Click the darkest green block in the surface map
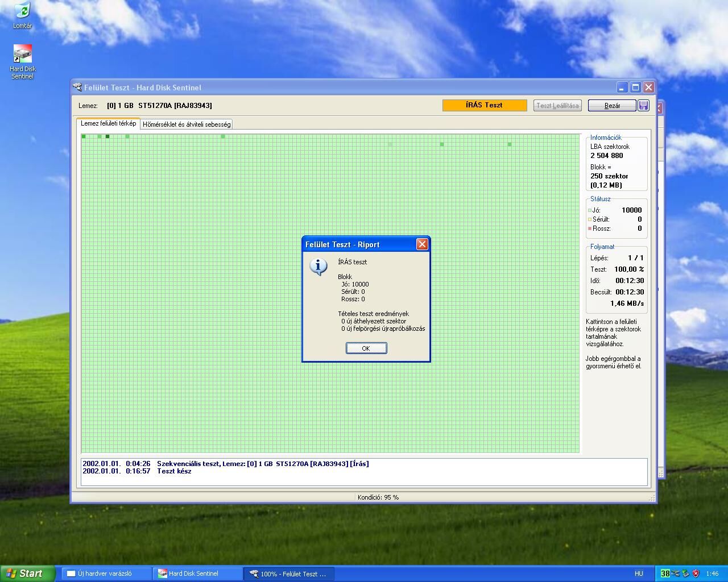The width and height of the screenshot is (728, 582). pos(107,136)
